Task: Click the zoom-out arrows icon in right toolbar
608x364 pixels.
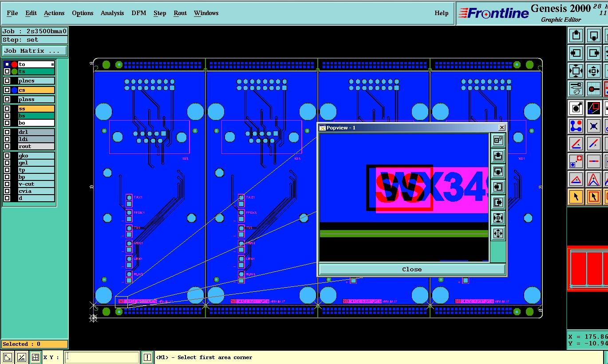Action: click(x=594, y=71)
